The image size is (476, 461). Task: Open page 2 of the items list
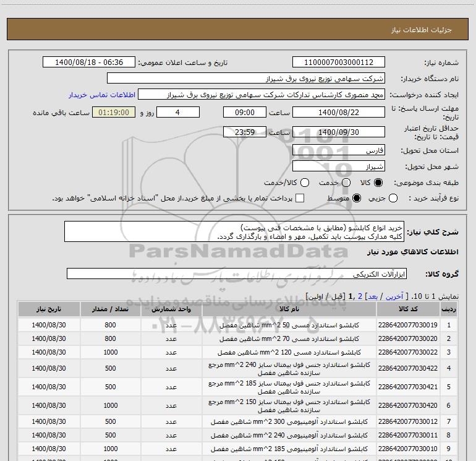point(360,296)
